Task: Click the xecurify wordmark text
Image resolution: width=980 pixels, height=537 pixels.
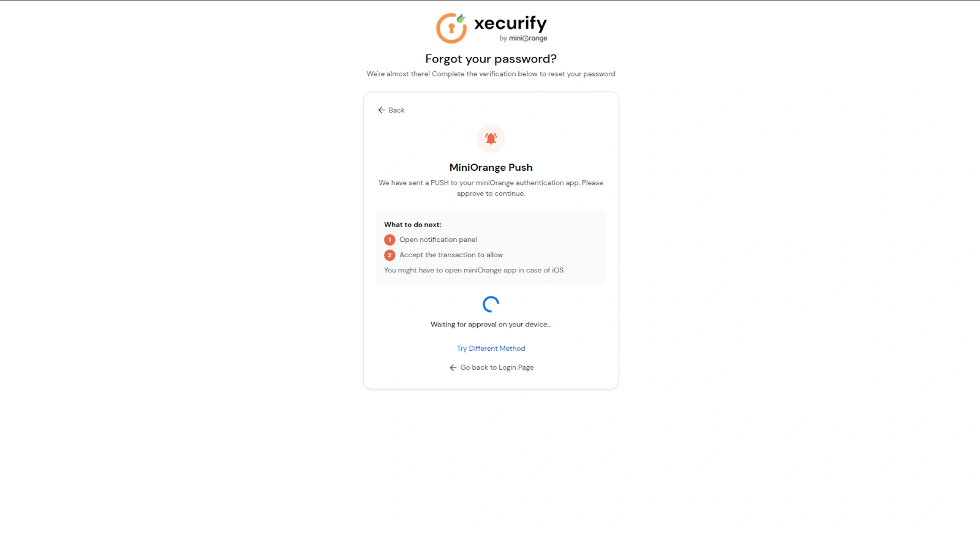Action: 510,23
